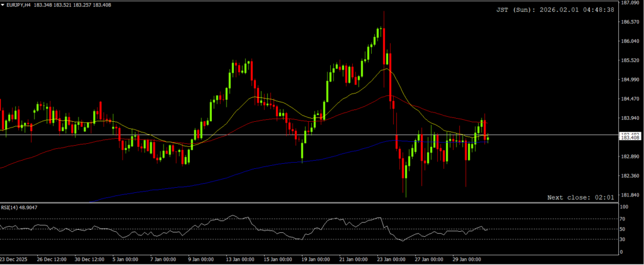Click the Next close countdown label
644x265 pixels.
(580, 197)
